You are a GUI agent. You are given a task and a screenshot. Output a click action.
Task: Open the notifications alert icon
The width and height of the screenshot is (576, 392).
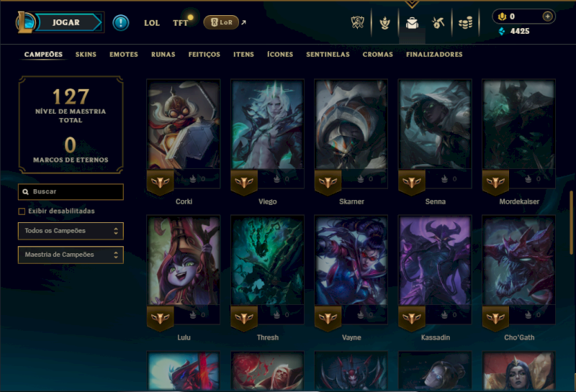click(x=120, y=23)
